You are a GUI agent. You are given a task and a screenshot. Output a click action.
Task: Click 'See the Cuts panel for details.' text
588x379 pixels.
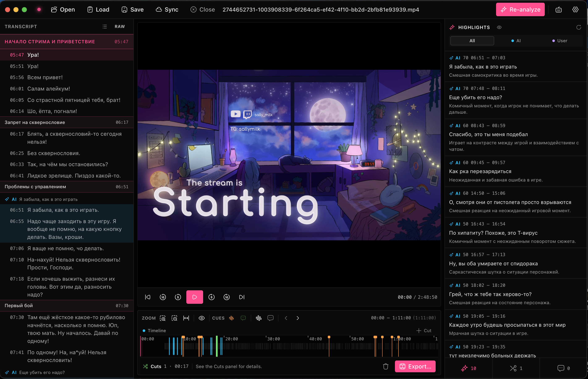[x=229, y=366]
